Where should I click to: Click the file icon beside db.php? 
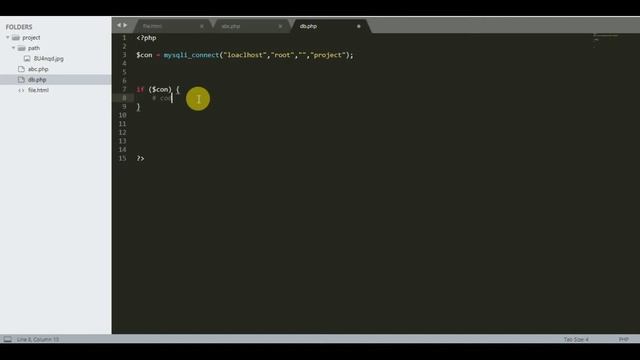point(21,80)
